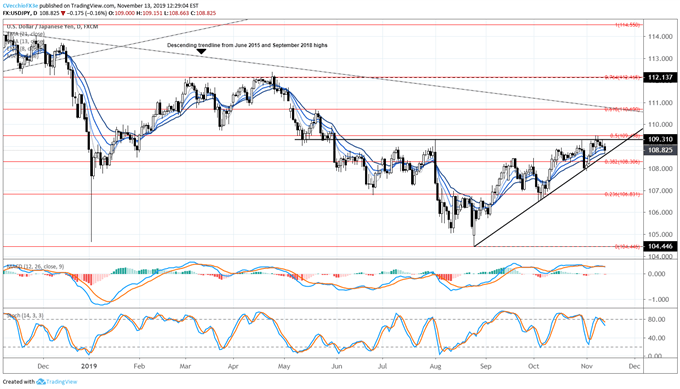Click the current price tag 108.825 on axis
680x389 pixels.
coord(660,150)
